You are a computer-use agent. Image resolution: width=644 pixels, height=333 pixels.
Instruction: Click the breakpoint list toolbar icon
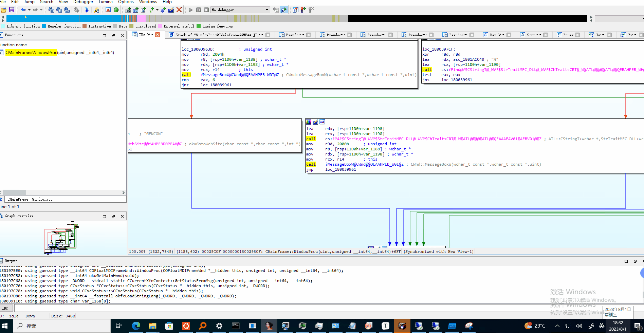296,10
